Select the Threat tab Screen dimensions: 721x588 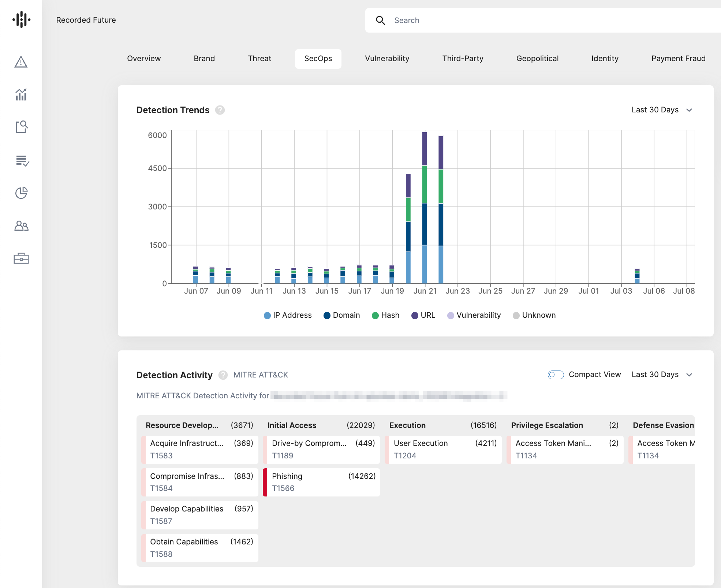click(x=259, y=59)
